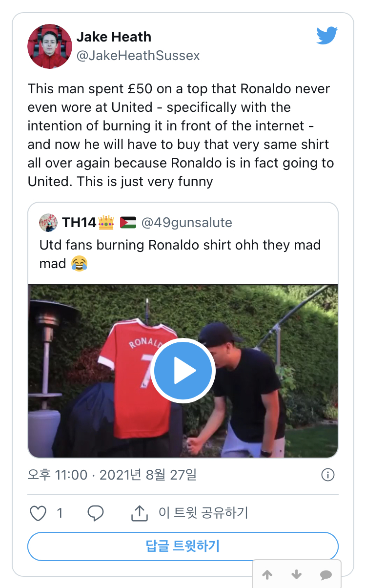Click the down arrow in the bottom toolbar
The image size is (366, 588).
pos(296,574)
